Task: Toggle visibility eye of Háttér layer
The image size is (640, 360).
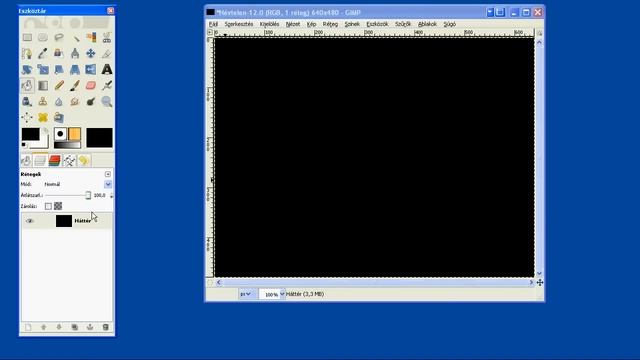Action: [29, 221]
